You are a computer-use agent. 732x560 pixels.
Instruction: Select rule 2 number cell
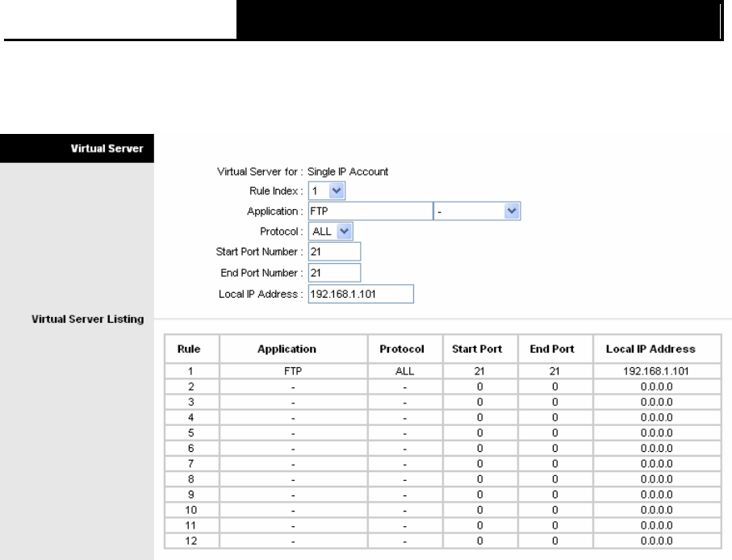coord(191,387)
